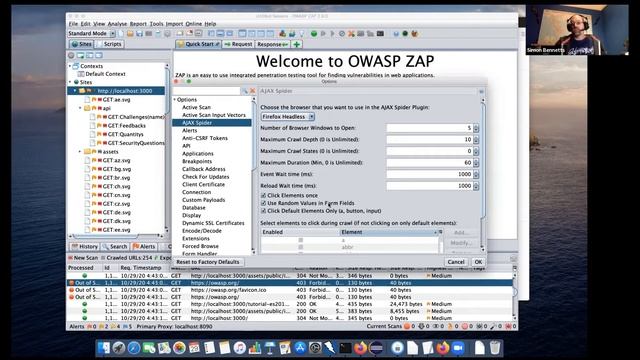The image size is (640, 360).
Task: Collapse the assets folder node
Action: click(x=80, y=152)
